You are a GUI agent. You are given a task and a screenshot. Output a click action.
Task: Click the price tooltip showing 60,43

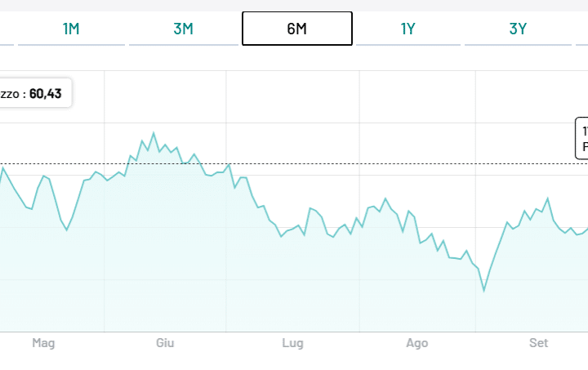click(36, 94)
